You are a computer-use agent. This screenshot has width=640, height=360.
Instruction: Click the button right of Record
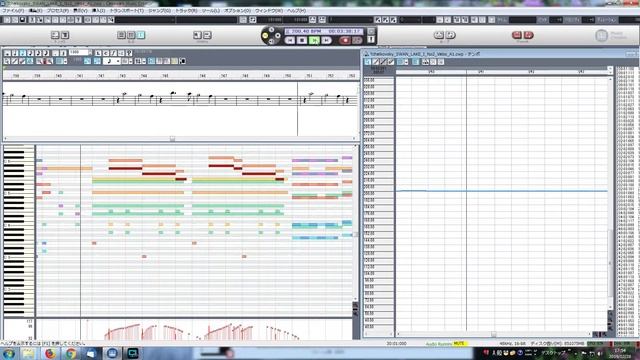(x=357, y=40)
